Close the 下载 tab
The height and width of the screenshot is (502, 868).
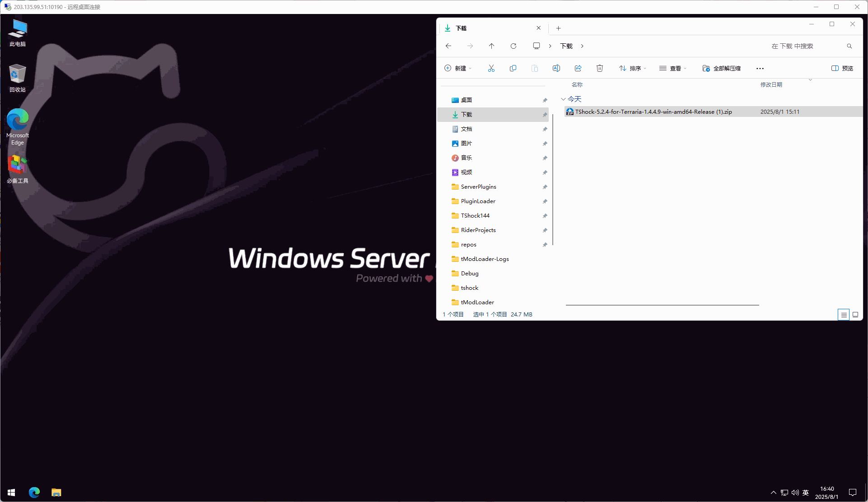pyautogui.click(x=539, y=28)
